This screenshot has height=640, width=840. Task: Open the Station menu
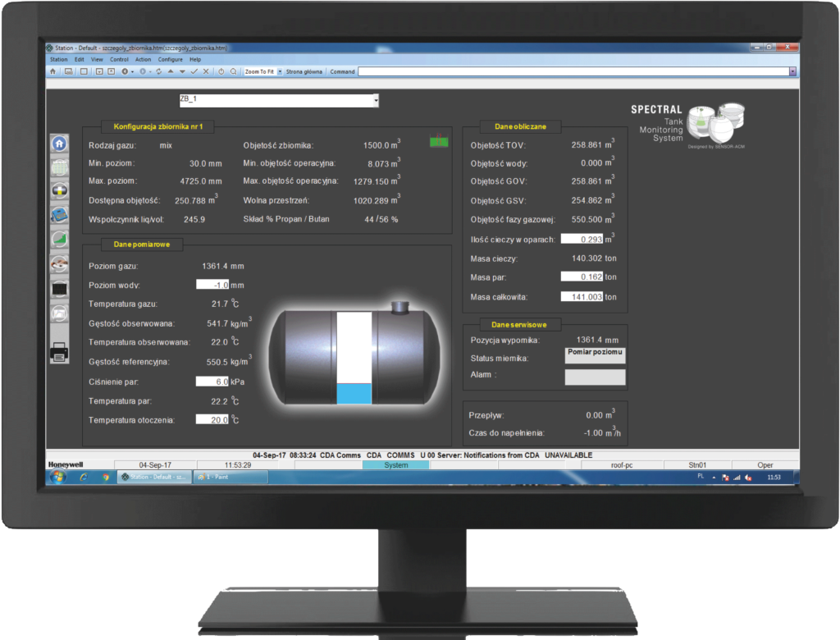[59, 60]
